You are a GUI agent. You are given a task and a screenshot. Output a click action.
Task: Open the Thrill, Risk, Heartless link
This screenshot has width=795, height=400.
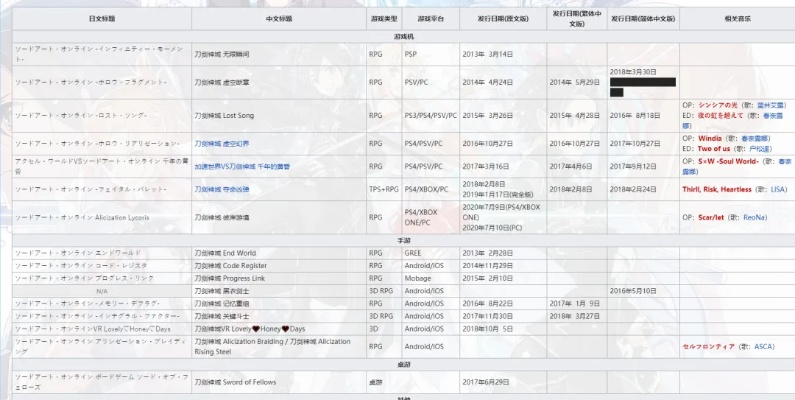coord(717,189)
